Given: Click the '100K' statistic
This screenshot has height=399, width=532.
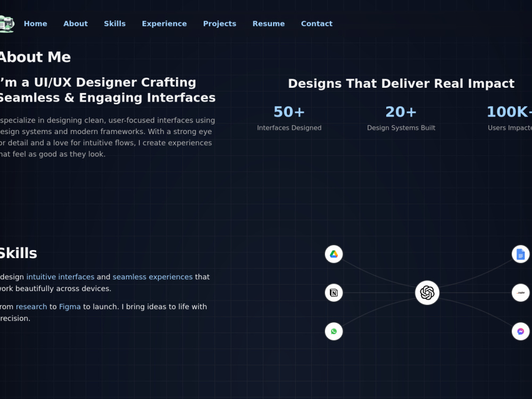Looking at the screenshot, I should coord(509,112).
